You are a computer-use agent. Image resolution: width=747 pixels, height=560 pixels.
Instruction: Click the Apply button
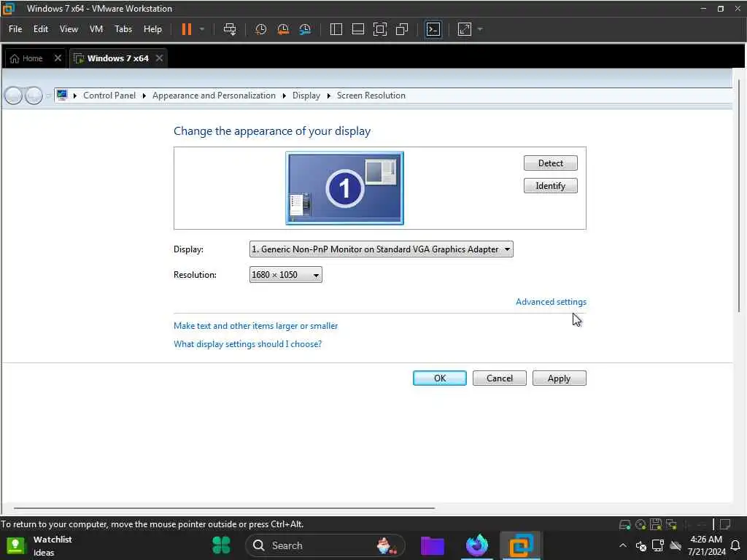click(559, 378)
